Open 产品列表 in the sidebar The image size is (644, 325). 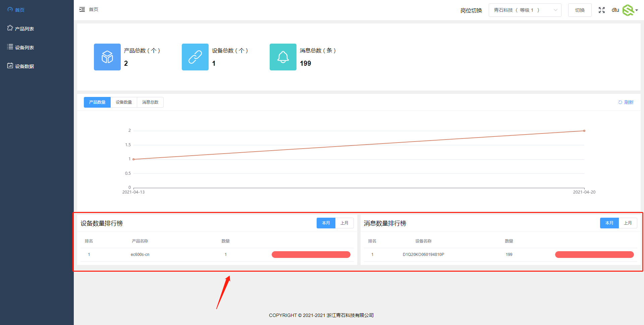point(24,29)
